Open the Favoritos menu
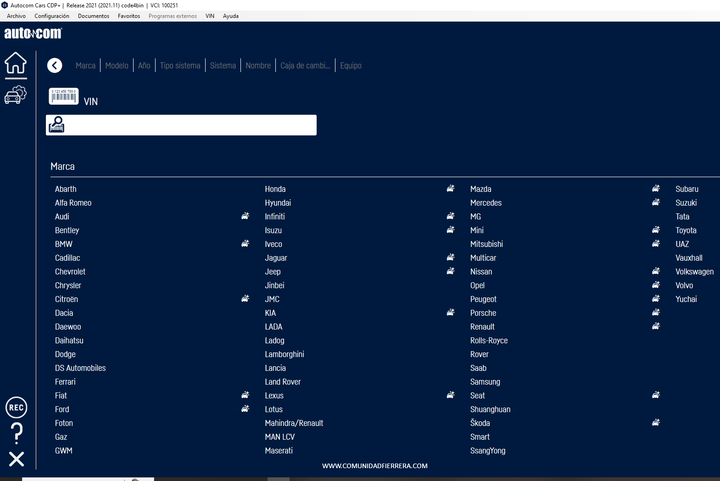720x481 pixels. click(x=129, y=16)
